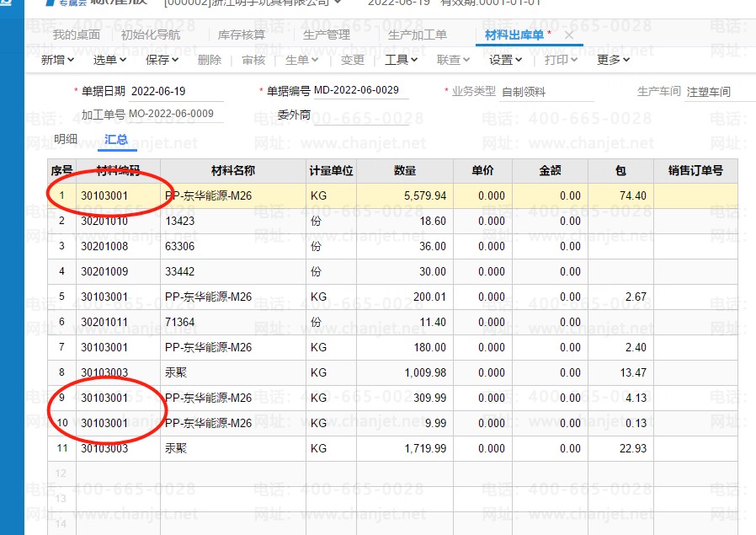756x535 pixels.
Task: Switch to 初始化导航 tab
Action: (x=150, y=35)
